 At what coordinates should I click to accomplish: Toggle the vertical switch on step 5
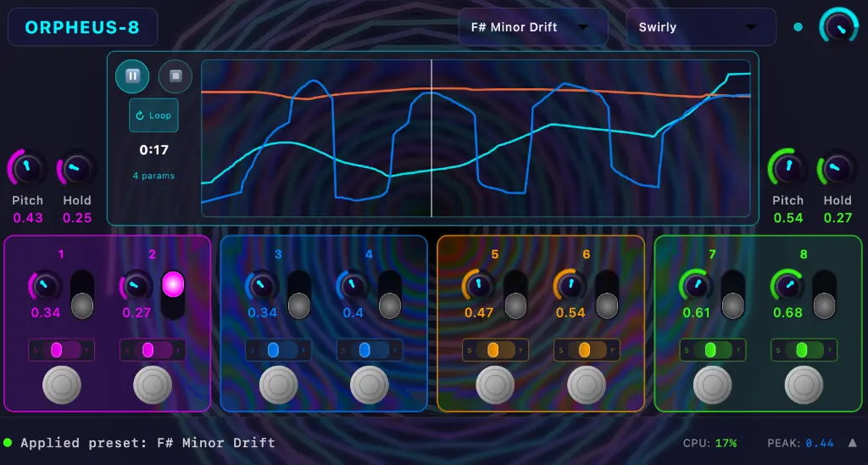click(x=515, y=294)
